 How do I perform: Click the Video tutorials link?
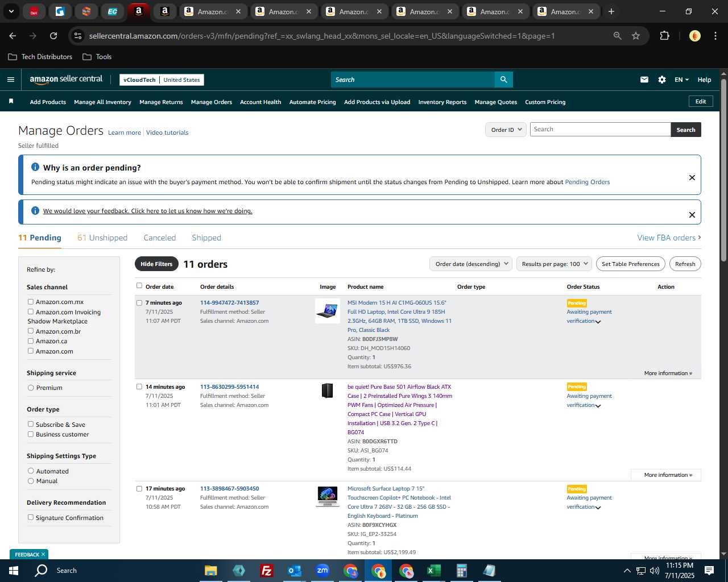click(x=167, y=132)
